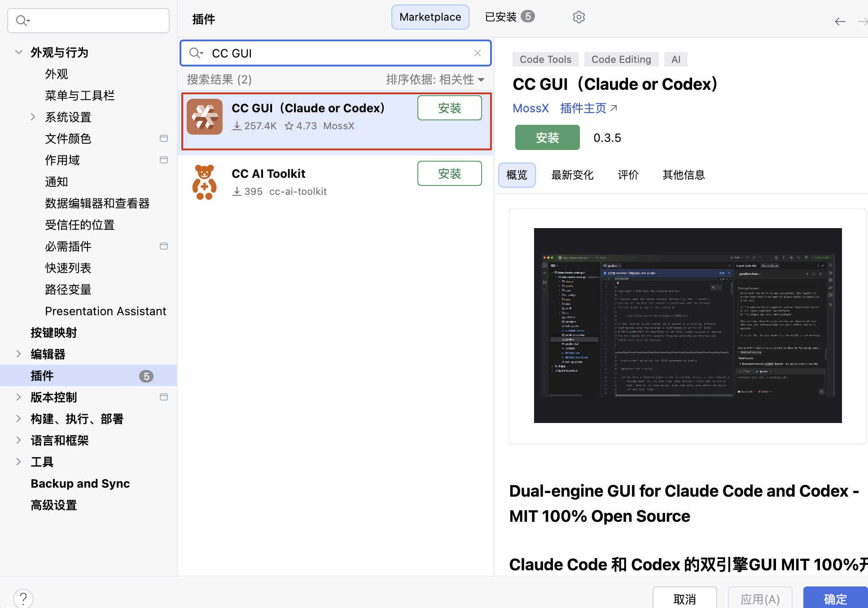This screenshot has width=868, height=608.
Task: Click the external link arrow next to 插件主页
Action: (x=614, y=108)
